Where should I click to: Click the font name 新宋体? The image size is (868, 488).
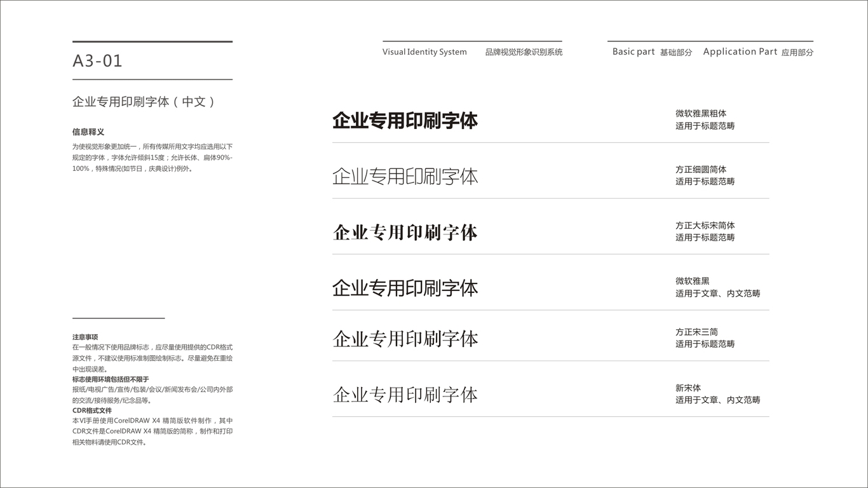click(688, 388)
